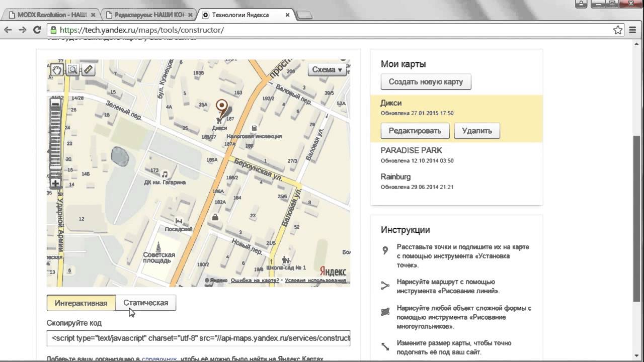Zoom in with the plus map button

tap(55, 184)
